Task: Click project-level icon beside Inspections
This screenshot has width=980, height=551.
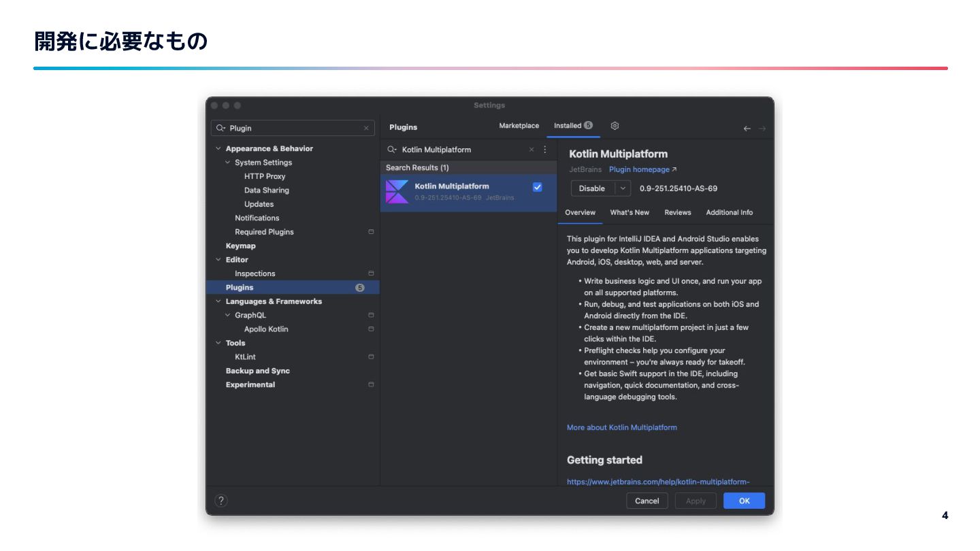Action: (371, 273)
